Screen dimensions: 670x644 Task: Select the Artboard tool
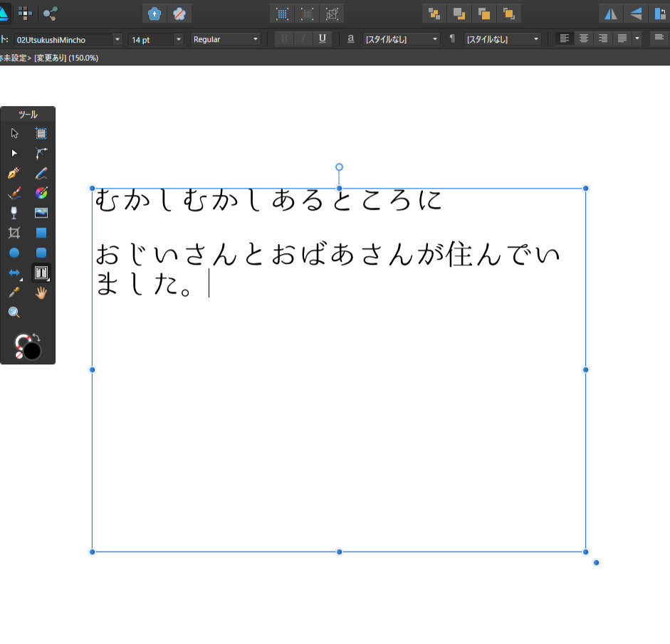[41, 133]
